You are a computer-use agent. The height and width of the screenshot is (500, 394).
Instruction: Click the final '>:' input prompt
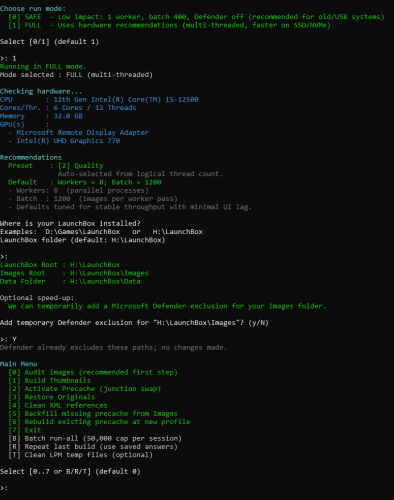point(4,488)
